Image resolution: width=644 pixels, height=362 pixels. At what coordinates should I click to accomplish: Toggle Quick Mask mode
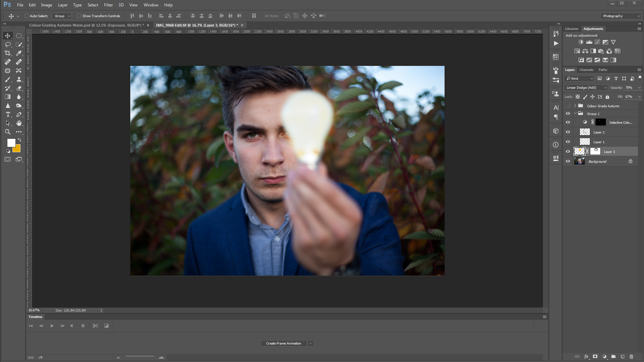(8, 159)
